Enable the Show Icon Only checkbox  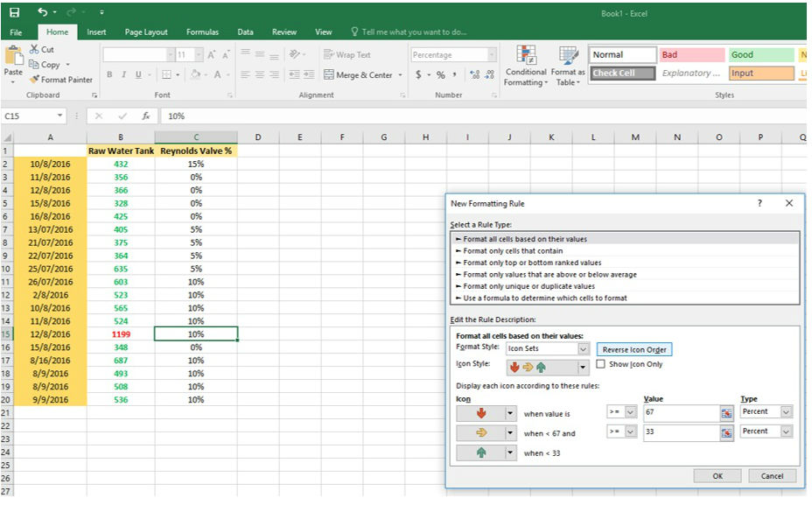point(601,364)
